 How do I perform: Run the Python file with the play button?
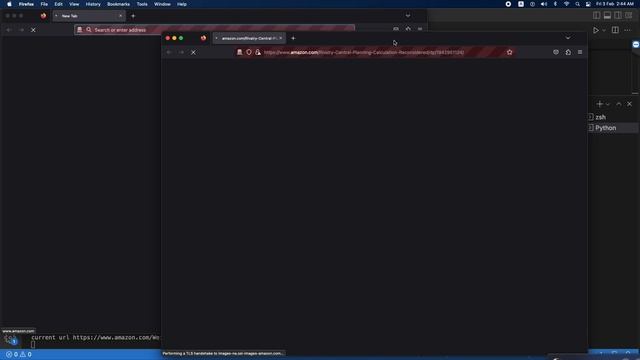click(x=596, y=30)
